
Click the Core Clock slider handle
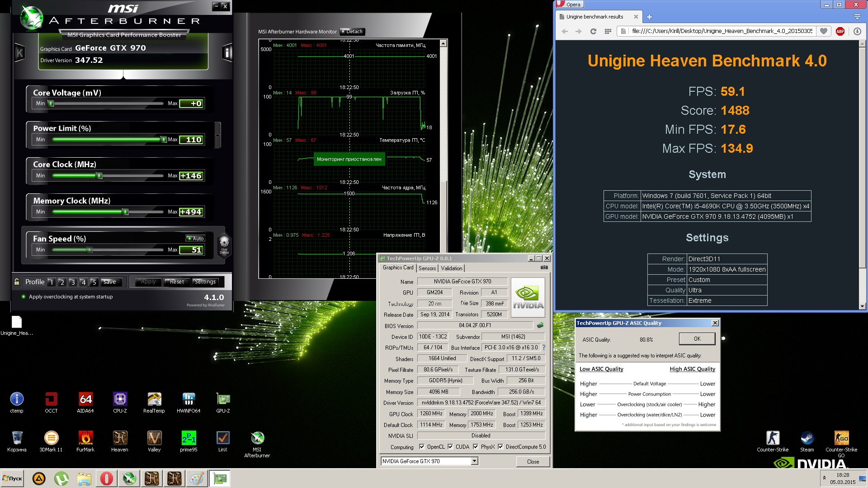(x=99, y=176)
